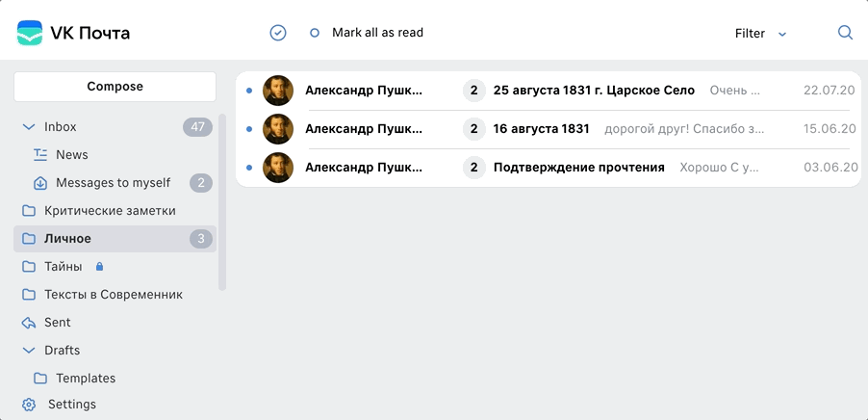Screen dimensions: 868x420
Task: Click avatar of the 16 августа 1831 message
Action: tap(278, 129)
